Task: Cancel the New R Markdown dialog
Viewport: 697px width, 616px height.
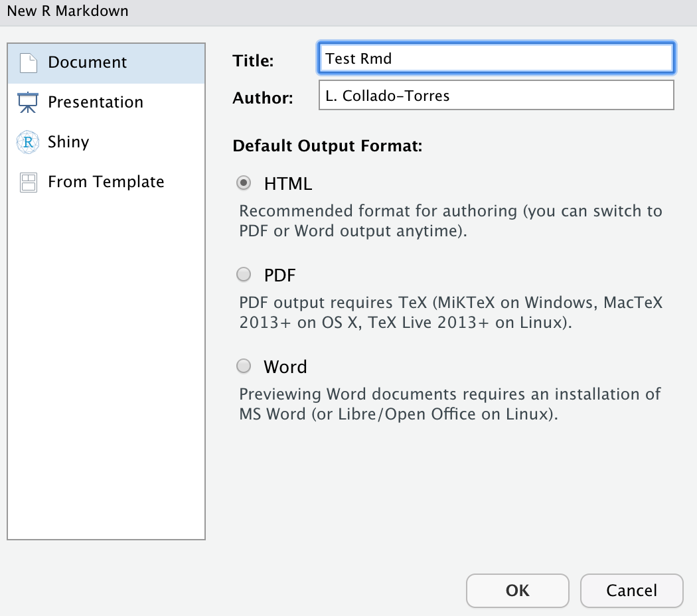Action: point(631,590)
